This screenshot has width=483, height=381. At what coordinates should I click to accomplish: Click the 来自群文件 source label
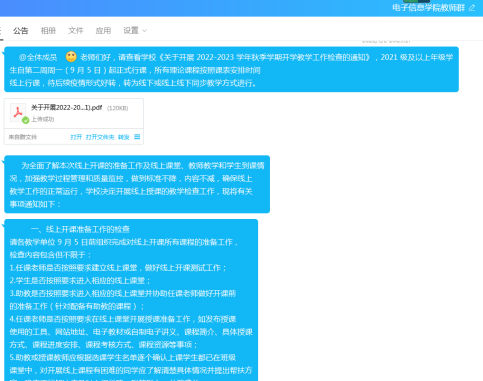click(x=23, y=137)
